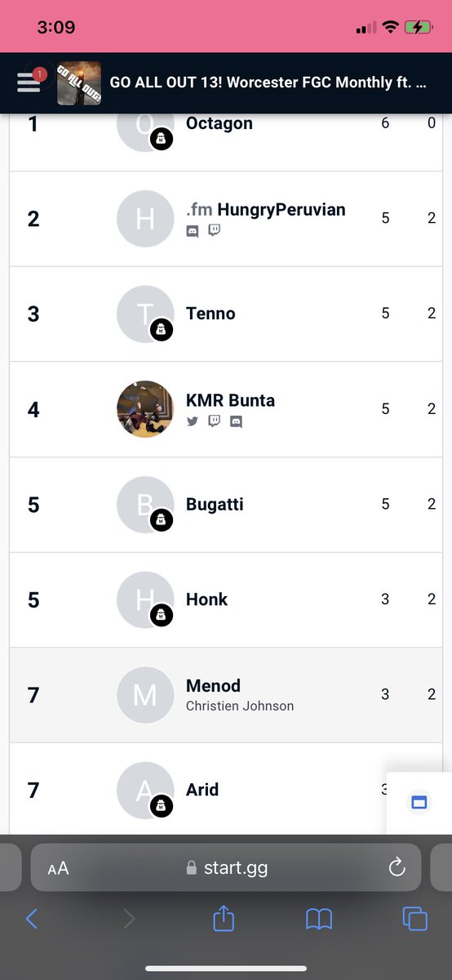
Task: Open Bugatti's player name link
Action: coord(215,504)
